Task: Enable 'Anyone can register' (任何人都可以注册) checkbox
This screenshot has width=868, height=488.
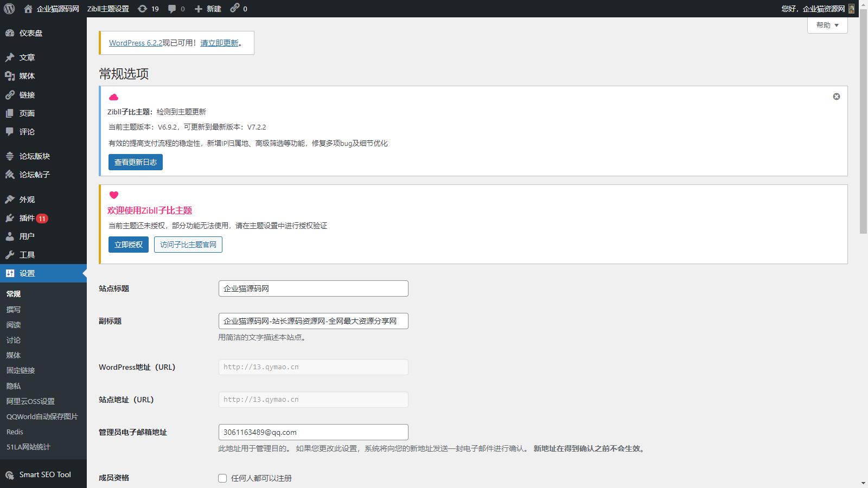Action: pyautogui.click(x=222, y=478)
